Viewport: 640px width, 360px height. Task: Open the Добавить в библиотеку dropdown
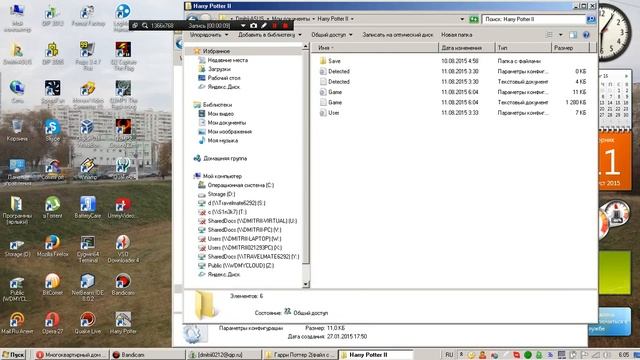(270, 35)
